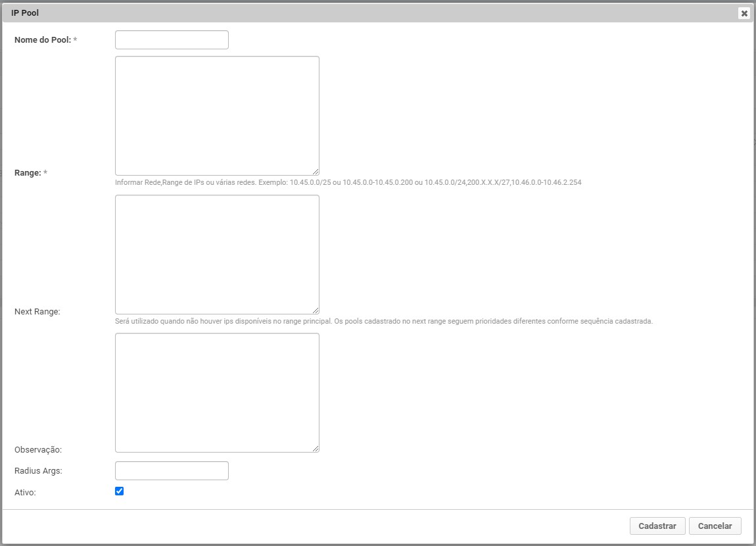Click the Ativo label text
The height and width of the screenshot is (546, 756).
[25, 492]
